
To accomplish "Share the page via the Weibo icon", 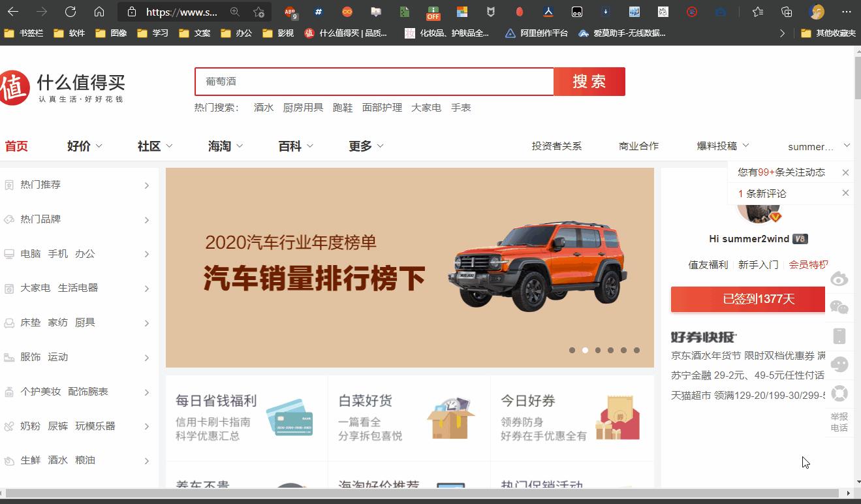I will [839, 277].
